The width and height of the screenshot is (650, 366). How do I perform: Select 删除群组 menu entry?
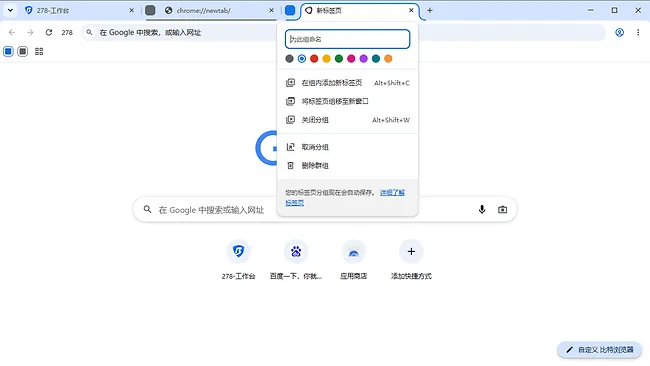point(347,166)
